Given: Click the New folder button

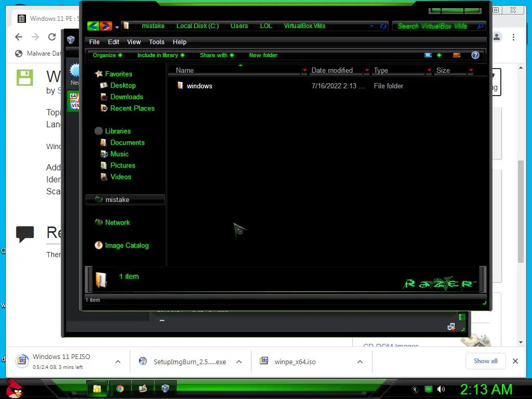Looking at the screenshot, I should (263, 55).
